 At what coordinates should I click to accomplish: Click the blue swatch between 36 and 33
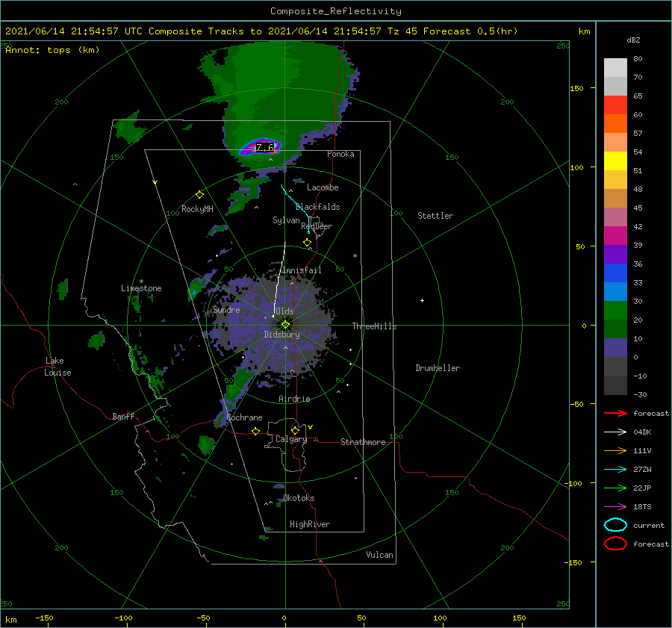pyautogui.click(x=615, y=273)
